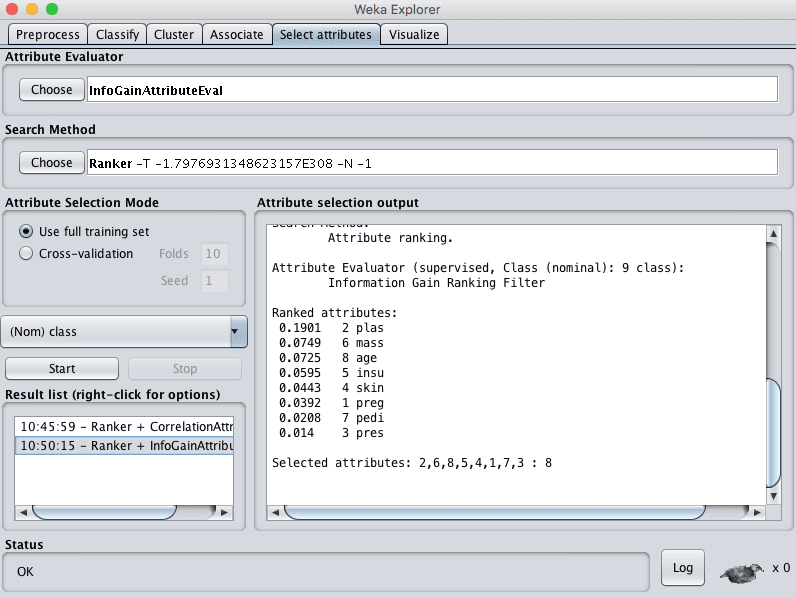
Task: Click the ranked attribute row mass
Action: point(331,343)
